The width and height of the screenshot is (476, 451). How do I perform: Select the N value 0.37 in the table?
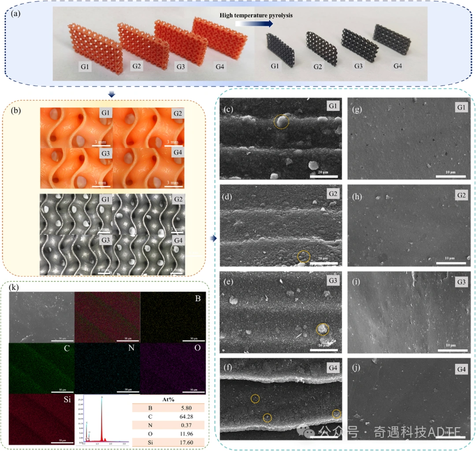click(186, 425)
